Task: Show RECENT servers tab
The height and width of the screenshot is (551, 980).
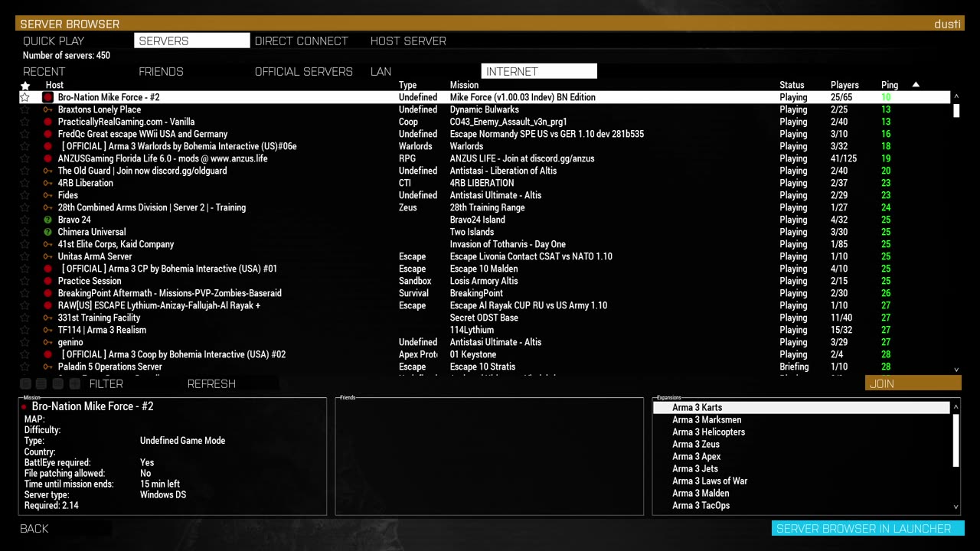Action: 44,71
